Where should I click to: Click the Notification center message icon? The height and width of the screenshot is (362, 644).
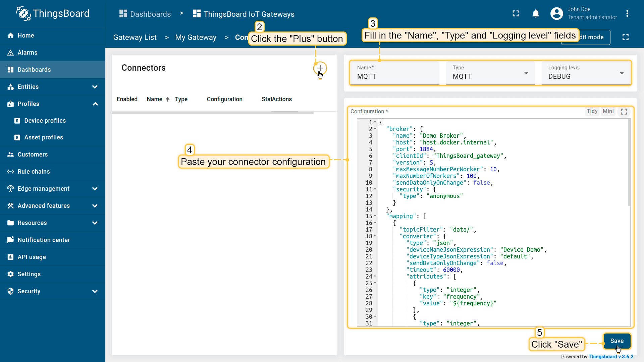point(11,240)
